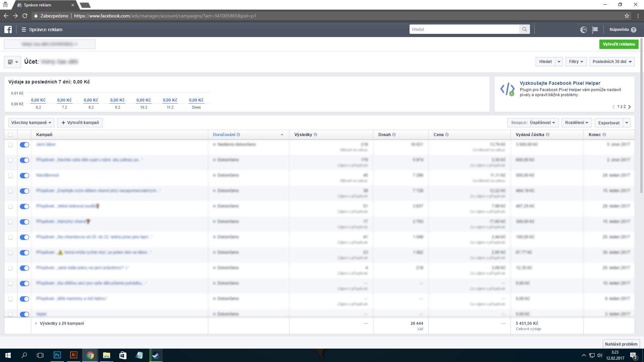Open dropdown arrow next to Hledat button
This screenshot has height=362, width=644.
pyautogui.click(x=559, y=62)
